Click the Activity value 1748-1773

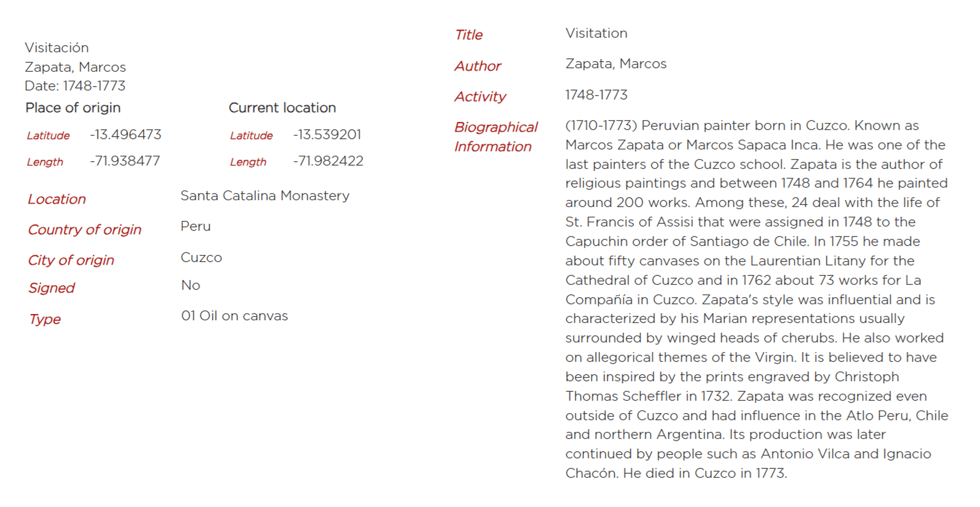click(596, 95)
